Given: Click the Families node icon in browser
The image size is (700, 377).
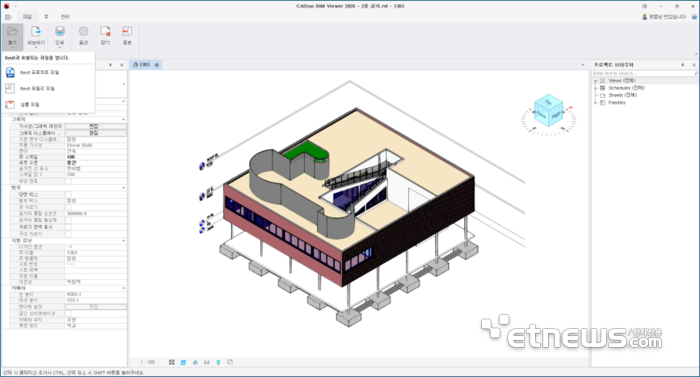Looking at the screenshot, I should click(x=602, y=103).
